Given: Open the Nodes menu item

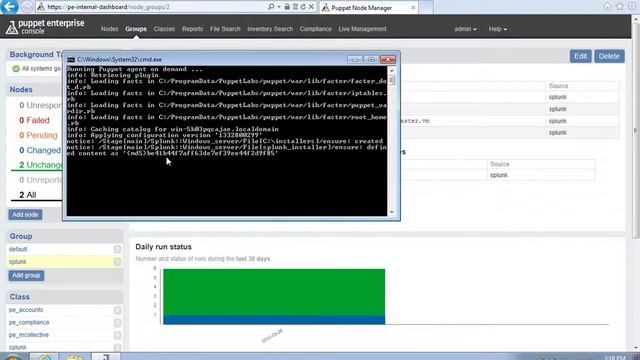Looking at the screenshot, I should 109,29.
